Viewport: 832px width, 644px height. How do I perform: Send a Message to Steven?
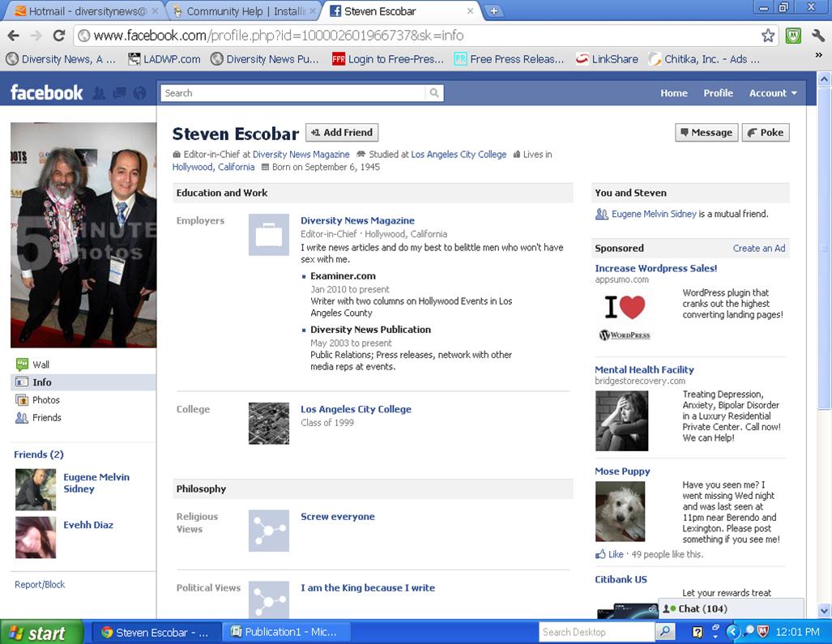(x=706, y=132)
